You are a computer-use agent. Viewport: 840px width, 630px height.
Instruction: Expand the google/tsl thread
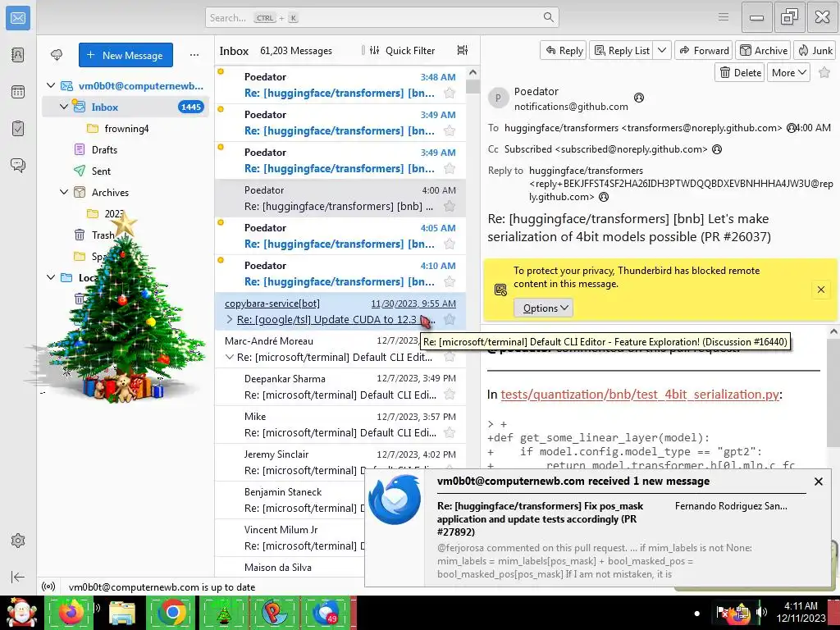[x=230, y=319]
